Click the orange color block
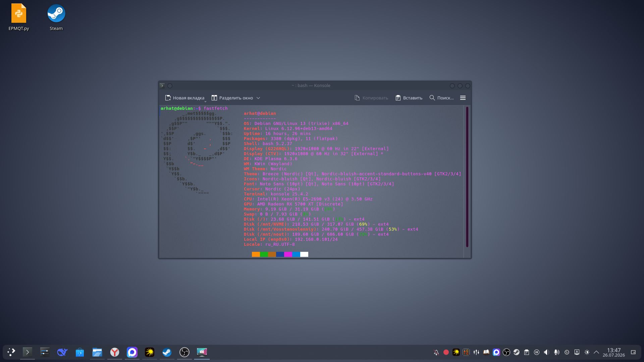This screenshot has width=644, height=362. point(256,254)
